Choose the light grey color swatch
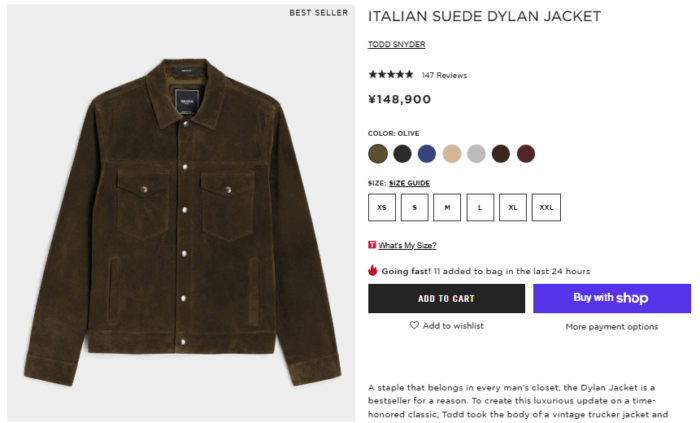 pos(476,153)
